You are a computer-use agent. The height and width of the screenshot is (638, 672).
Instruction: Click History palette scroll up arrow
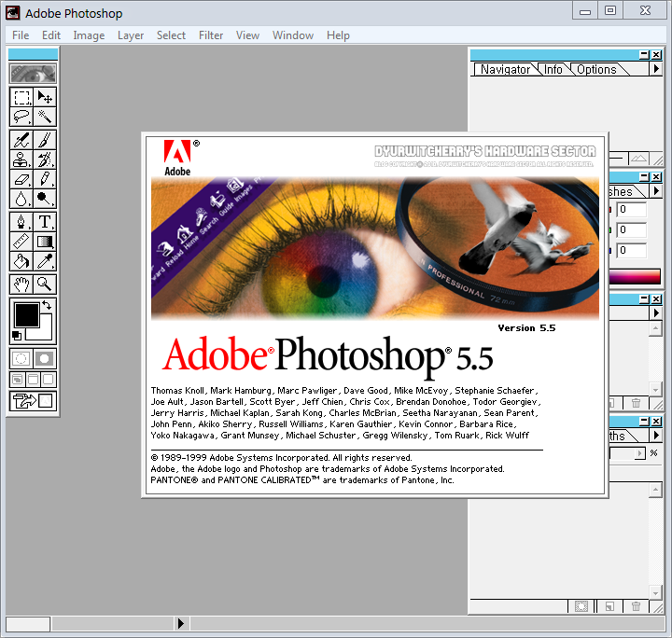point(655,329)
